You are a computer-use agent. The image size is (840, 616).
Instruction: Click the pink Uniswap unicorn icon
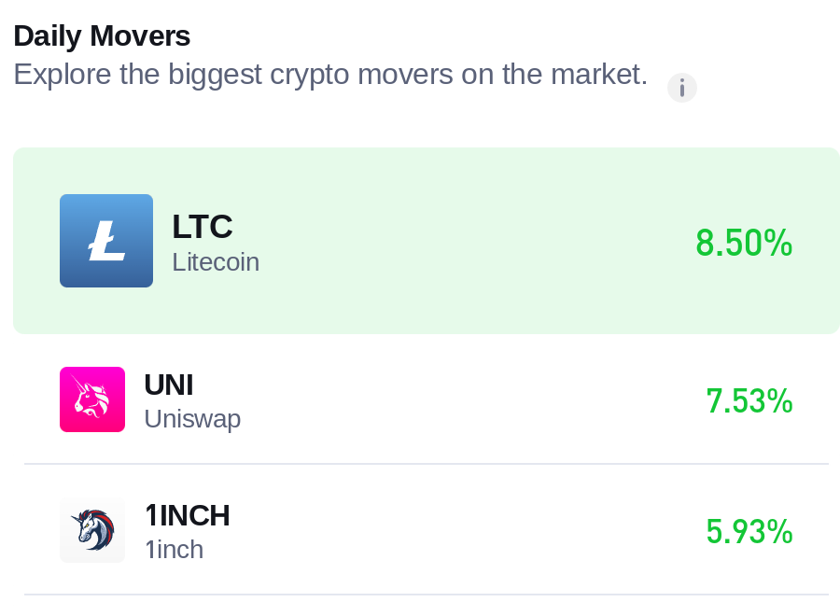[92, 399]
